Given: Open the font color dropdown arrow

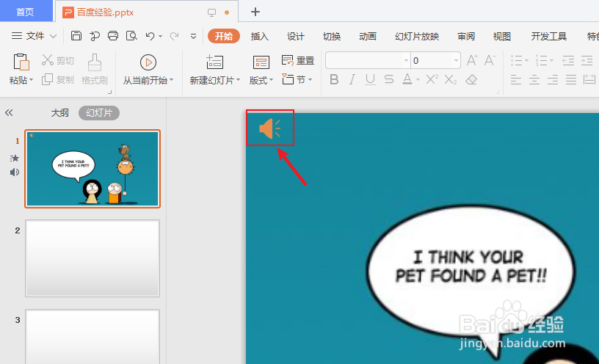Looking at the screenshot, I should click(x=418, y=80).
